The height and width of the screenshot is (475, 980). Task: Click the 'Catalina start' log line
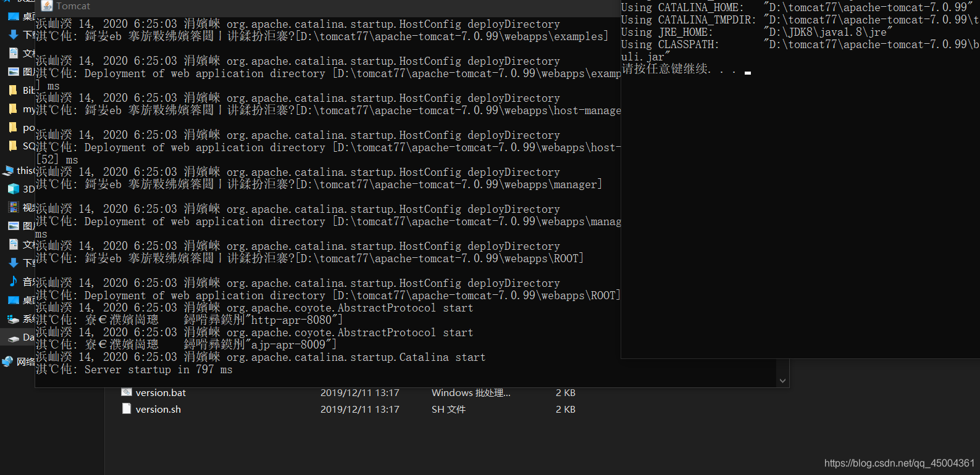tap(261, 357)
